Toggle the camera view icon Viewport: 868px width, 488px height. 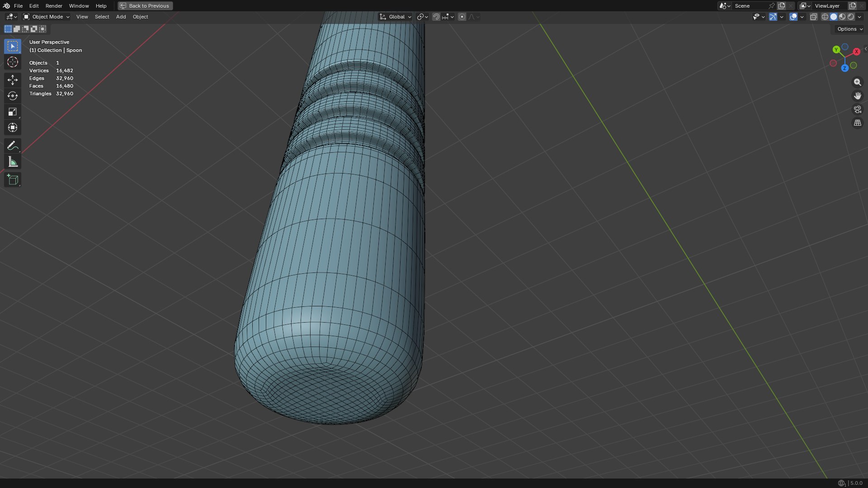pos(857,109)
